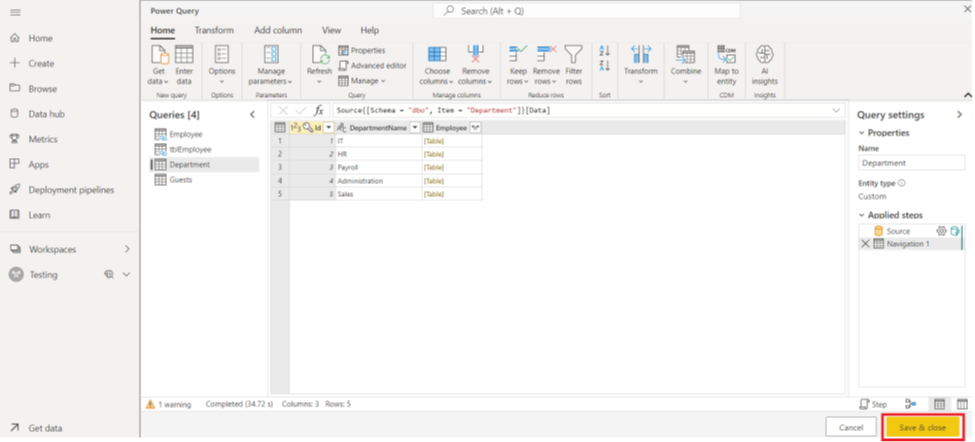The width and height of the screenshot is (975, 442).
Task: Open Source step settings gear
Action: click(941, 231)
